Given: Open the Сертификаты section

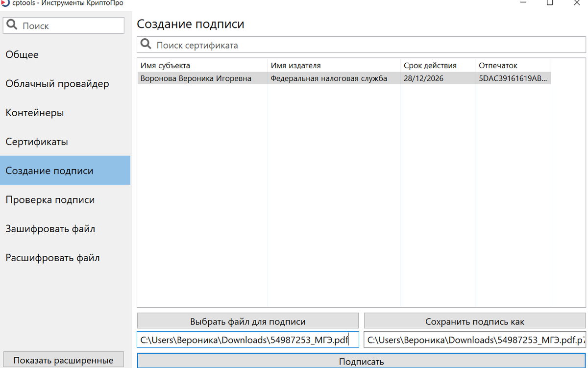Looking at the screenshot, I should [65, 142].
